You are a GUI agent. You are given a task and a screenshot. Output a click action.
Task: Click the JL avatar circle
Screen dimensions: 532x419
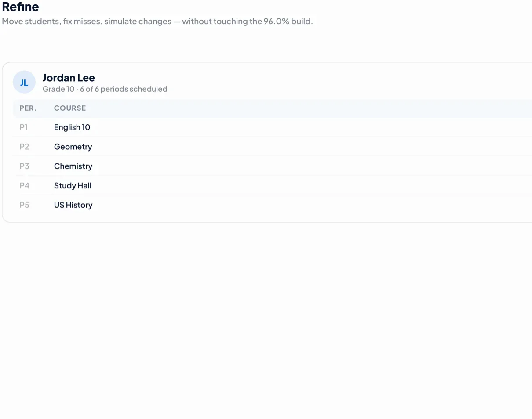click(24, 82)
